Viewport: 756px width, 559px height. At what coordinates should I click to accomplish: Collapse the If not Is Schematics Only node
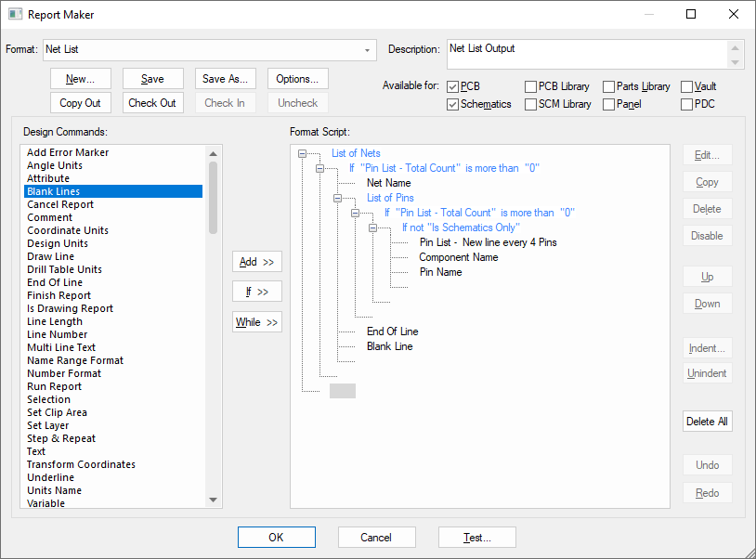point(373,227)
